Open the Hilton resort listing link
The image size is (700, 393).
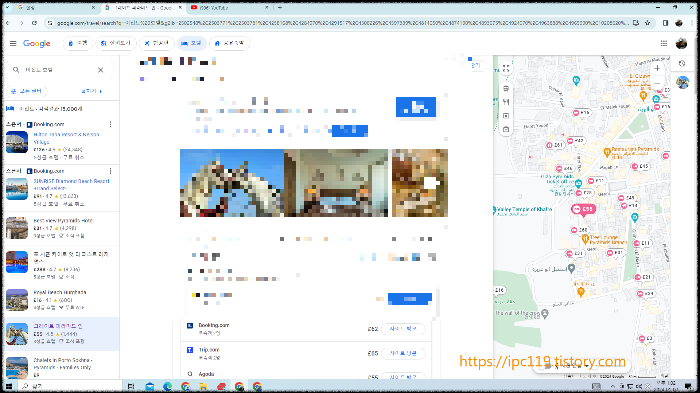pyautogui.click(x=67, y=138)
